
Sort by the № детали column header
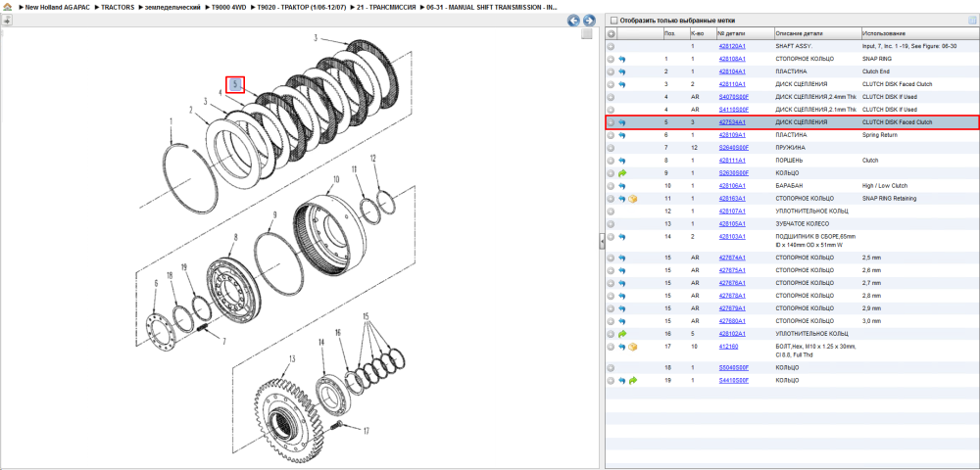click(x=745, y=33)
